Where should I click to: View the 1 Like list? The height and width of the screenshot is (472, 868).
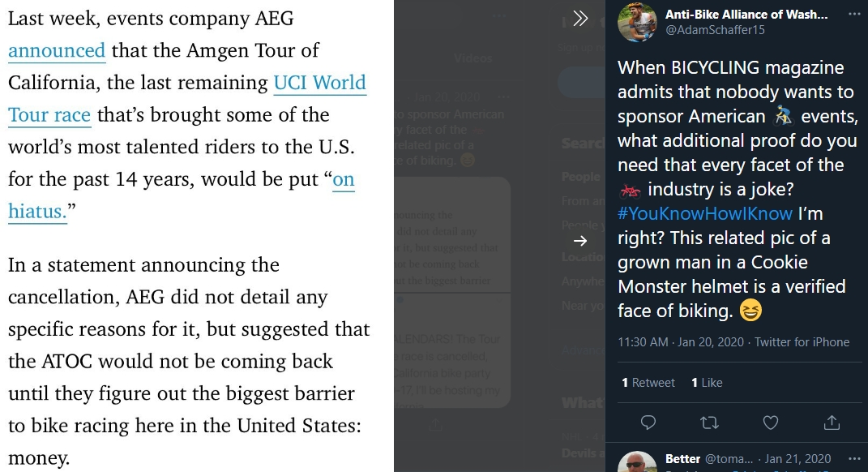click(707, 382)
